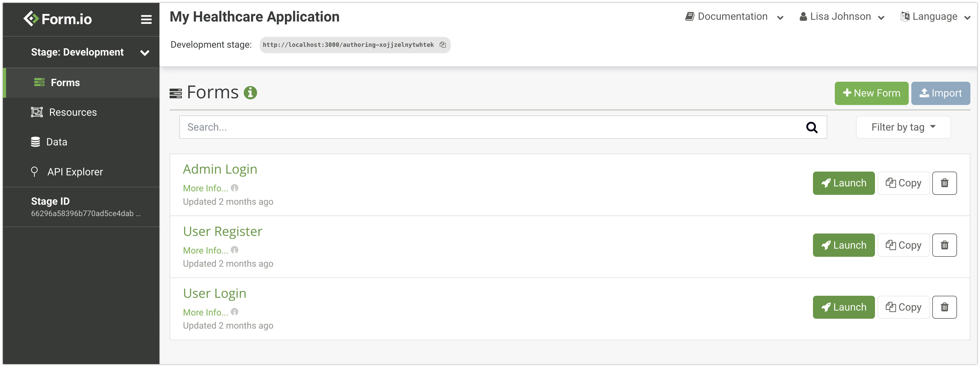Delete the User Login form via the trash icon
This screenshot has height=367, width=980.
(944, 307)
